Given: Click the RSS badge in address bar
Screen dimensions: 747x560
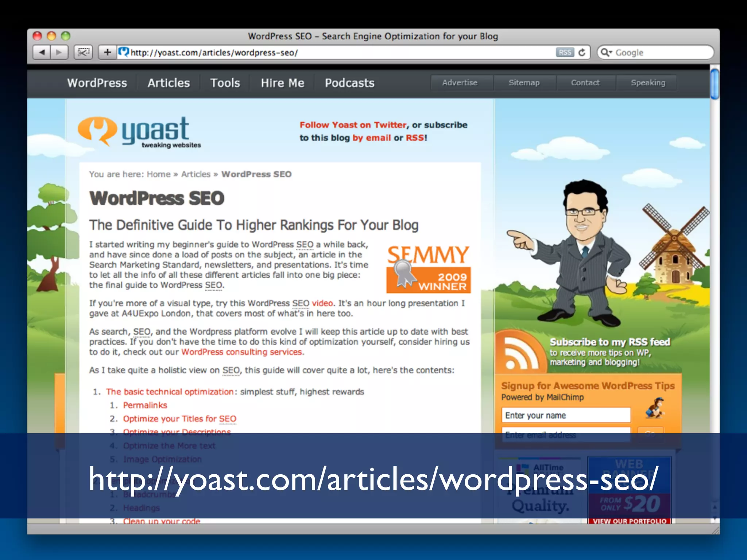Looking at the screenshot, I should coord(565,52).
